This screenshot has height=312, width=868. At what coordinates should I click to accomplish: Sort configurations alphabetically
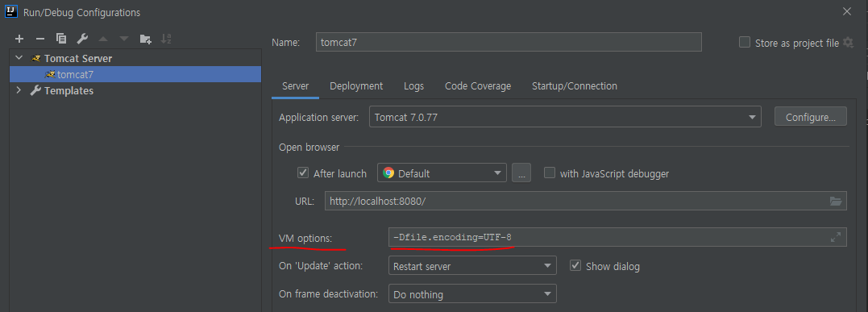[x=166, y=39]
